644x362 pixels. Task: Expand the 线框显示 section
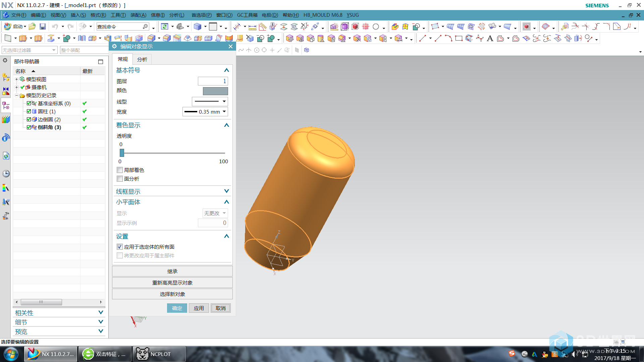pos(226,191)
